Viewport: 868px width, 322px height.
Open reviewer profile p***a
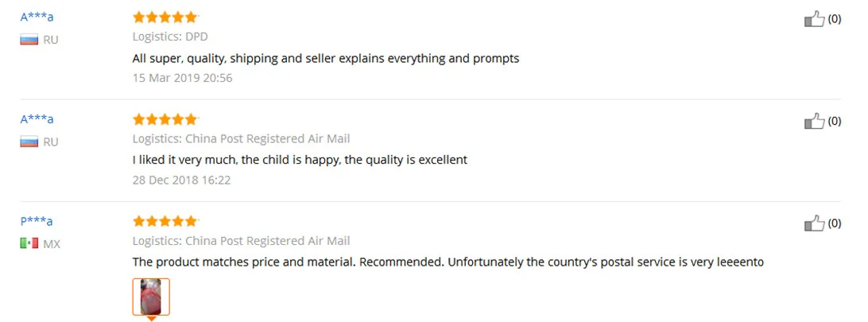point(37,221)
